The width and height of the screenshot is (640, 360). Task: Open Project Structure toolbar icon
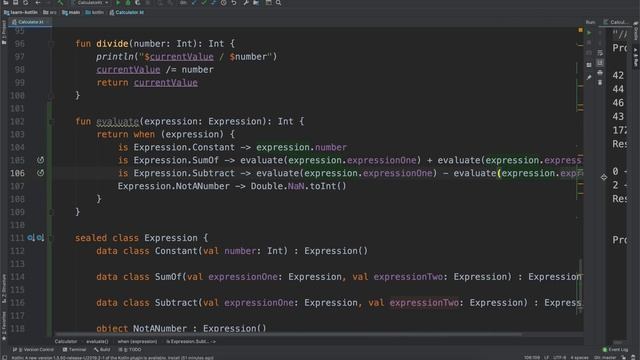(x=256, y=2)
